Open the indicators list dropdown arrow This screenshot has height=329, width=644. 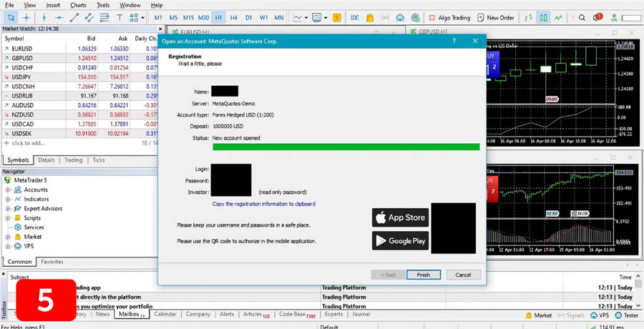pyautogui.click(x=306, y=18)
